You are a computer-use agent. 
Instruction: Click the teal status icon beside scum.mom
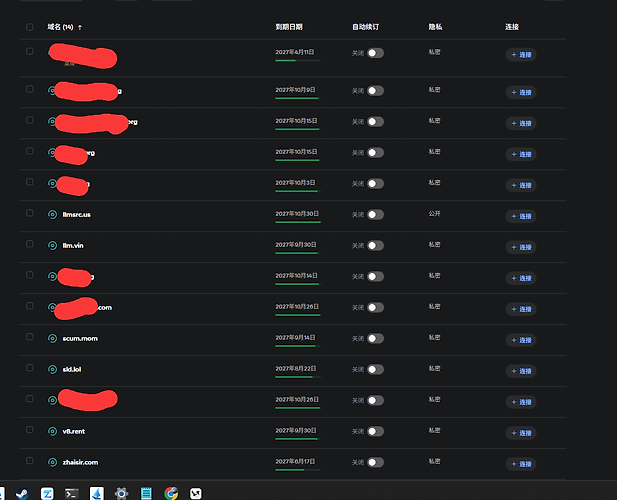52,338
